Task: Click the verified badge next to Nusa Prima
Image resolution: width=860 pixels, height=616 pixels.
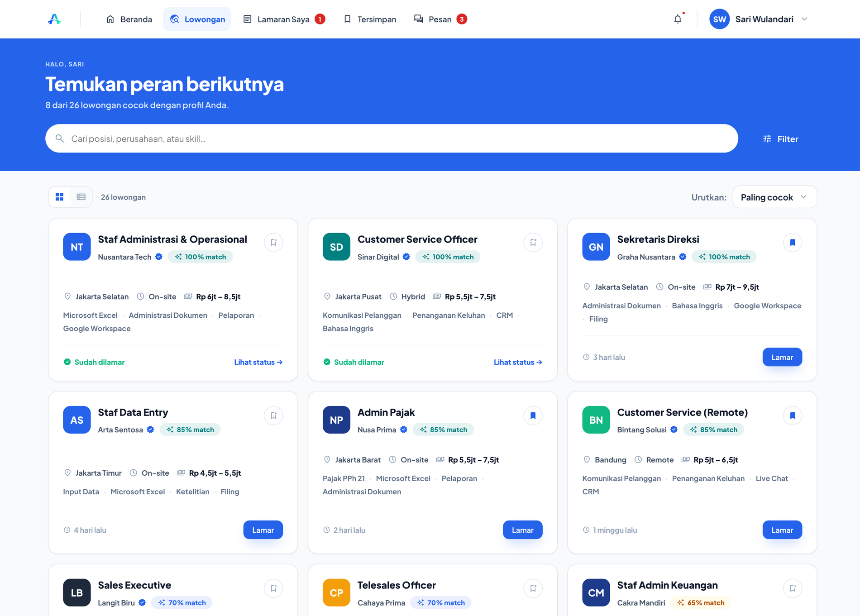Action: [x=404, y=430]
